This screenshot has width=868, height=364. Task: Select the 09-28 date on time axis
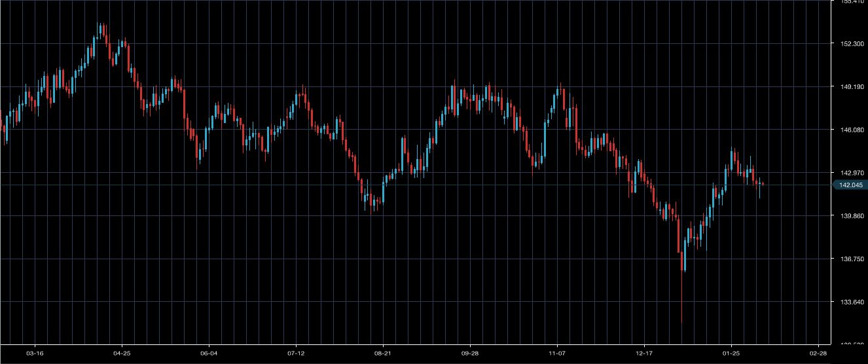[x=470, y=353]
